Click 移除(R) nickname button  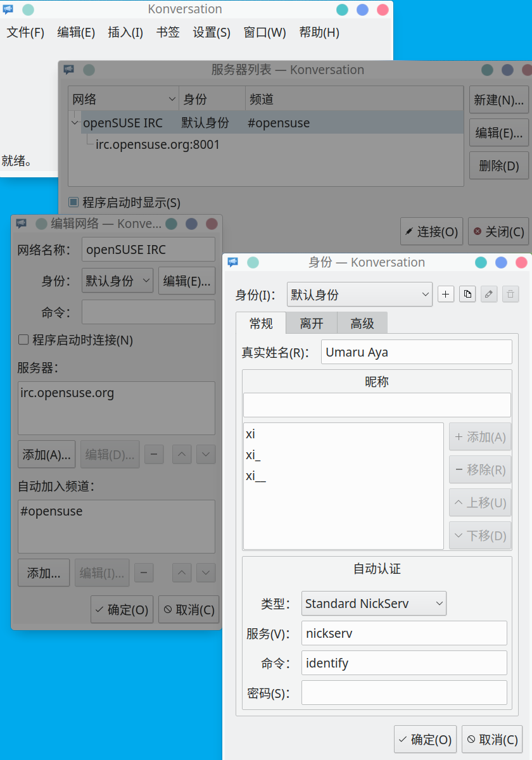[480, 470]
